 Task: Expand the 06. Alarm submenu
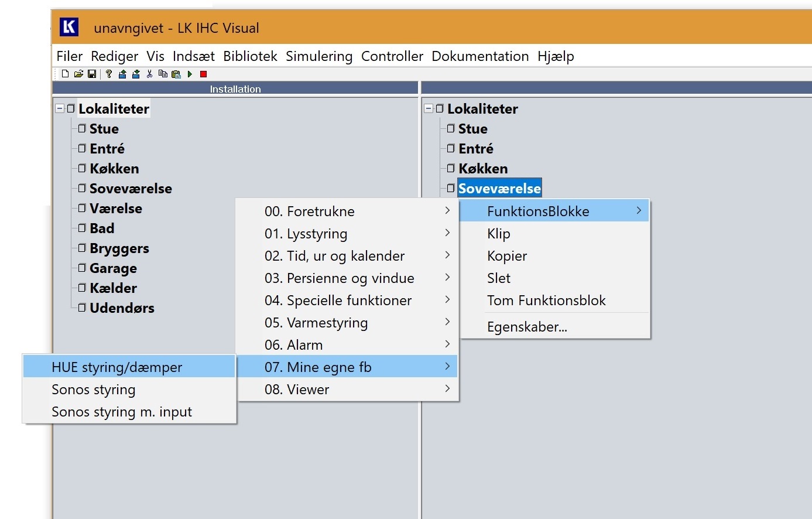347,345
